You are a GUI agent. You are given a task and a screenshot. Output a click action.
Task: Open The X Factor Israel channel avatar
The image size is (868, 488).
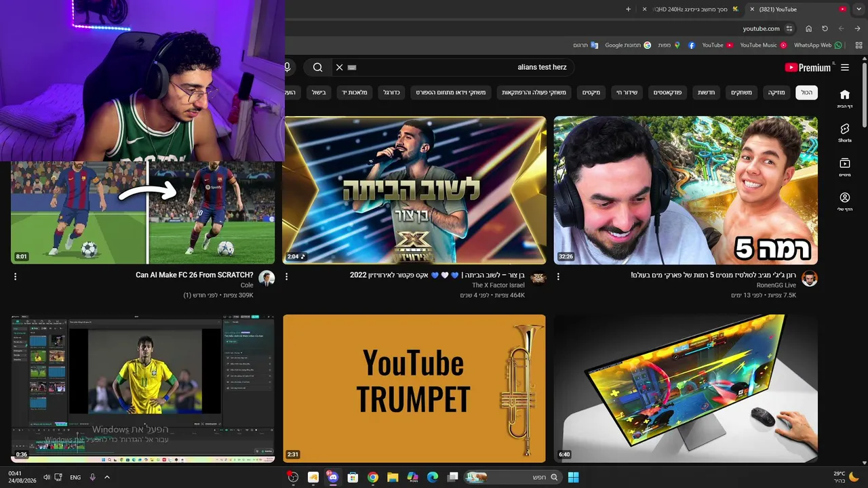pos(538,279)
